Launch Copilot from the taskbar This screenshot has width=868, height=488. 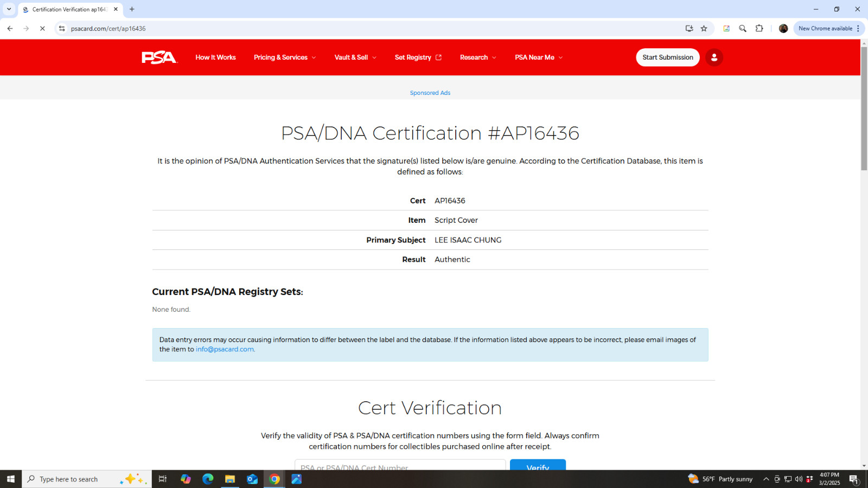coord(186,479)
